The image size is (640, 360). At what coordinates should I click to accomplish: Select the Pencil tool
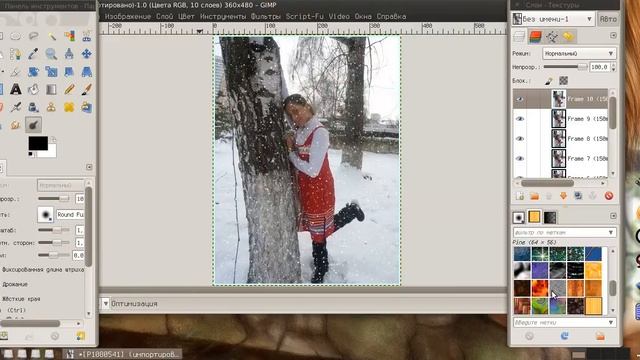coord(69,89)
